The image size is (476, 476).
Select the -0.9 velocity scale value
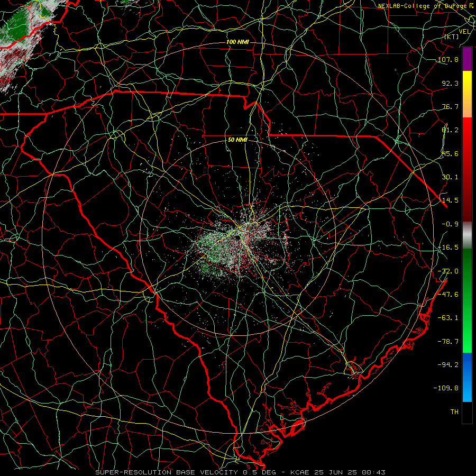(450, 224)
